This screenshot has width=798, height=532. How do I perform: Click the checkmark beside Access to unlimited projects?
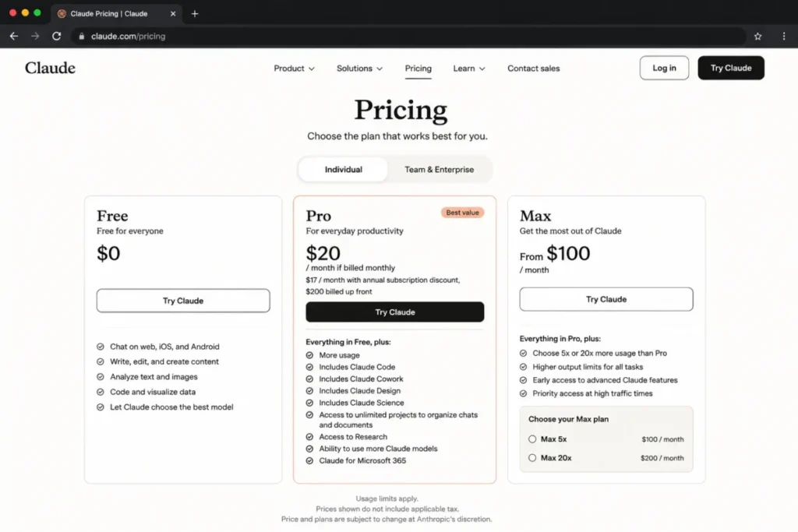(309, 415)
